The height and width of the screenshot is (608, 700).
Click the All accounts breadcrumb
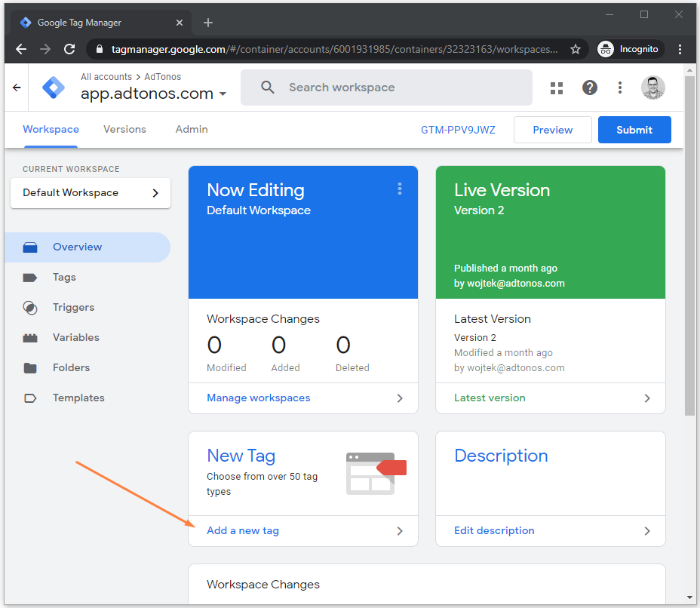click(106, 77)
